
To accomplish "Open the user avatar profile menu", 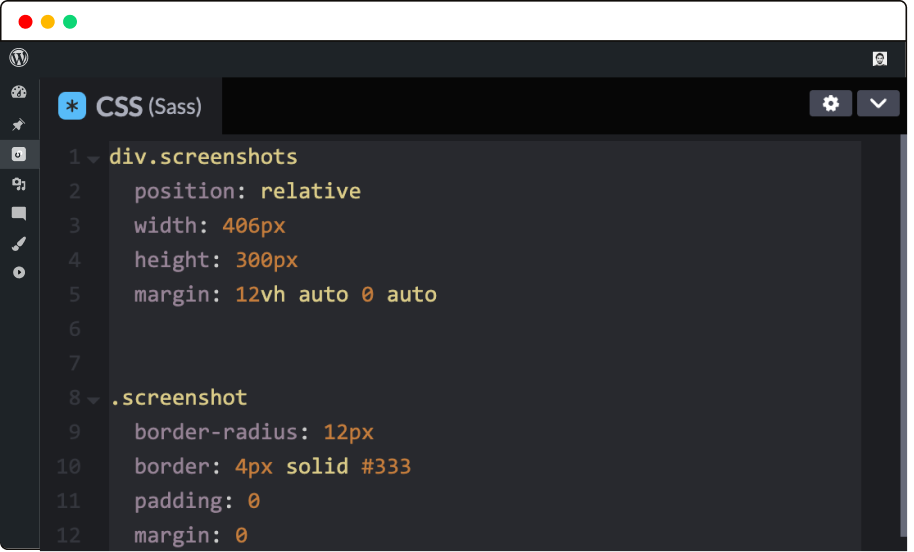I will [x=880, y=59].
